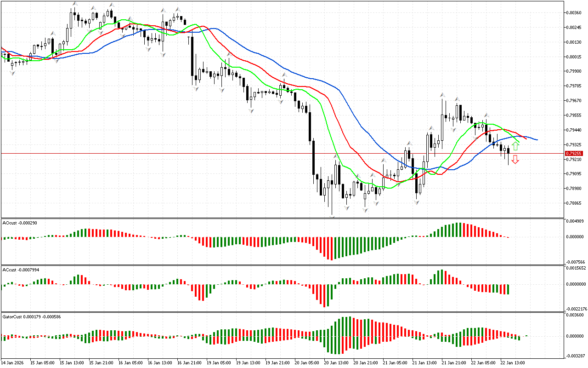Select the up fractal above the 21 Jan 21:00 high
Viewport: 588px width, 368px height.
click(x=442, y=95)
